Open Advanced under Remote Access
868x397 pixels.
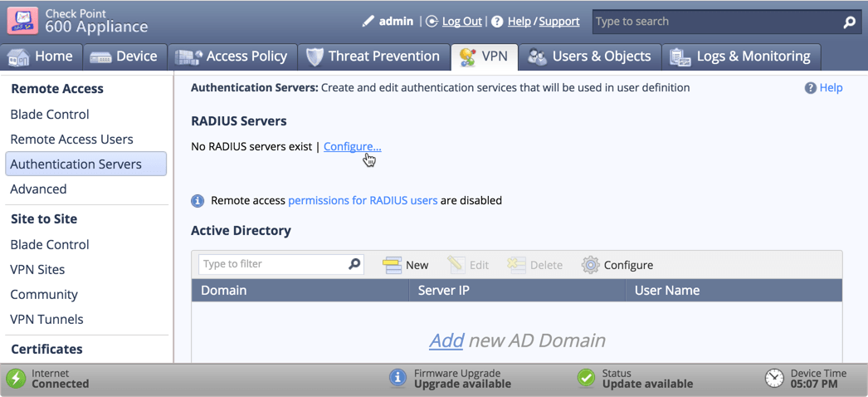(x=38, y=189)
